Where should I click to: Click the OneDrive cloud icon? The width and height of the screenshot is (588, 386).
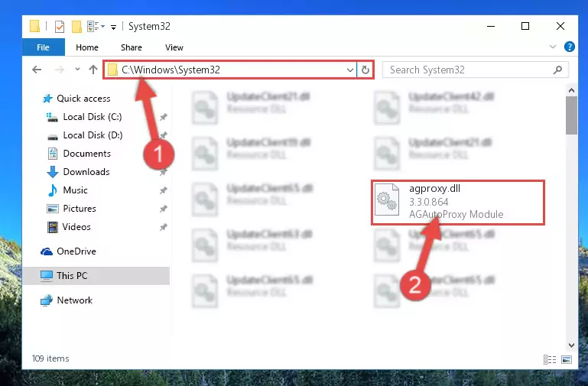pos(47,251)
